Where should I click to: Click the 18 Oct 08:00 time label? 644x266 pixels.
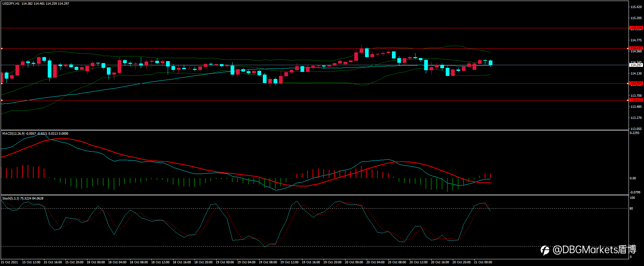point(139,262)
